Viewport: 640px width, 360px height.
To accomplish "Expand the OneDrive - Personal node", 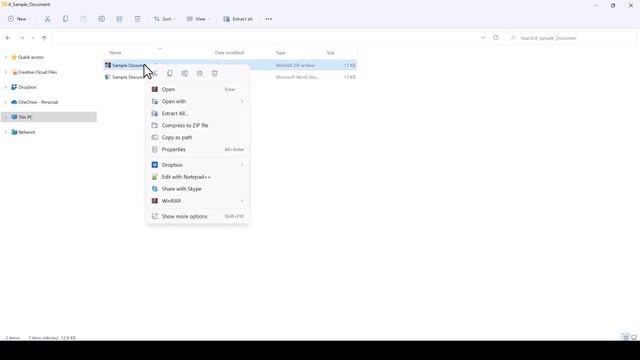I will tap(6, 102).
